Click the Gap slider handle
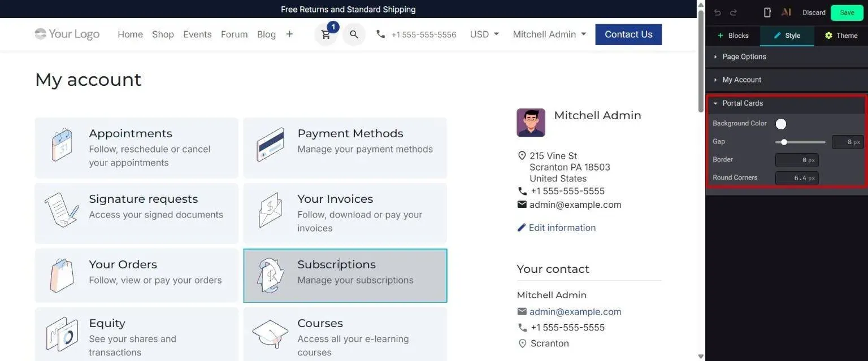 [x=784, y=142]
